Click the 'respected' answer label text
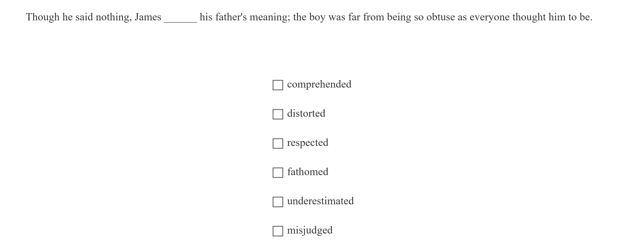644x244 pixels. [x=307, y=143]
